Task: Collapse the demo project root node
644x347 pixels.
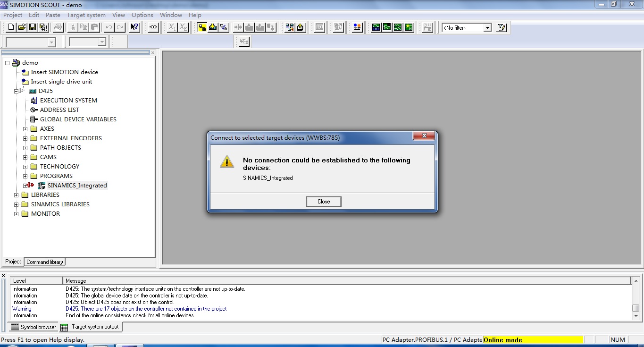Action: (x=8, y=63)
